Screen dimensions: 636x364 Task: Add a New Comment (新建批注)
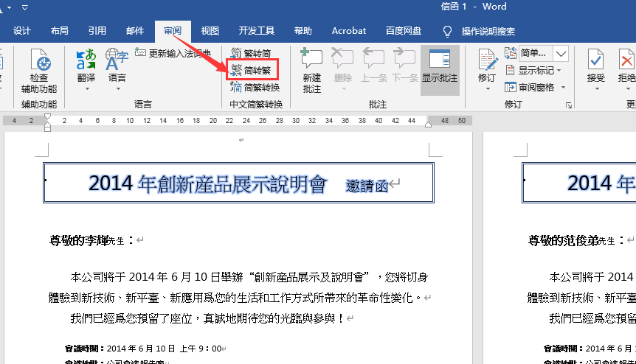(x=311, y=71)
